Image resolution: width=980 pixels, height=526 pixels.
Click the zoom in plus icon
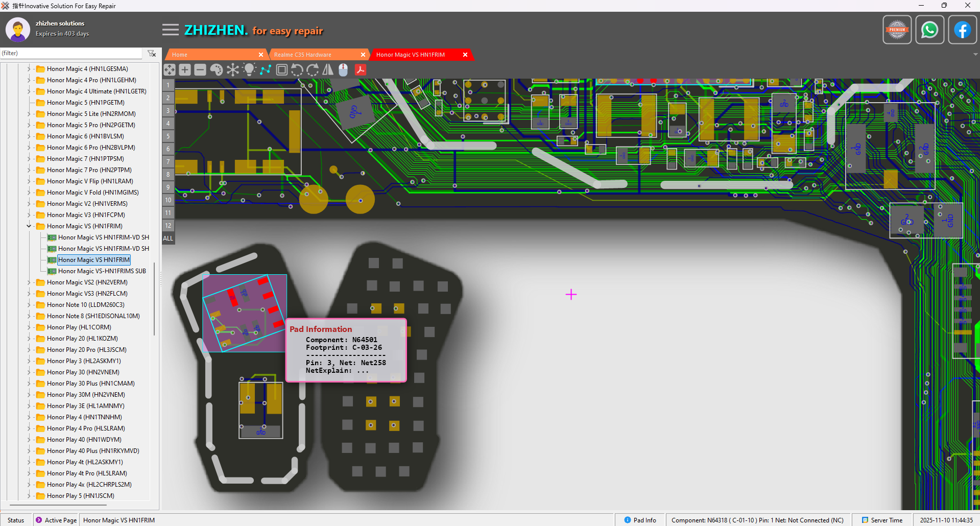pos(185,70)
